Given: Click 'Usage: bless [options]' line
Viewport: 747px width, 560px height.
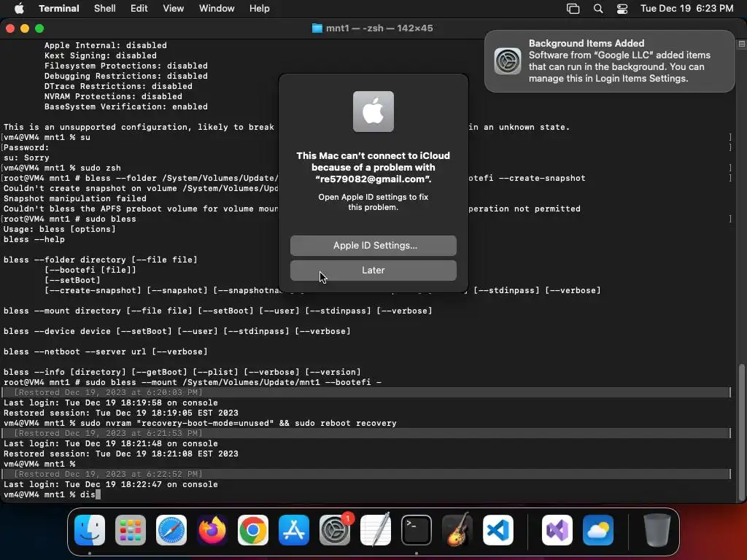Looking at the screenshot, I should (60, 229).
